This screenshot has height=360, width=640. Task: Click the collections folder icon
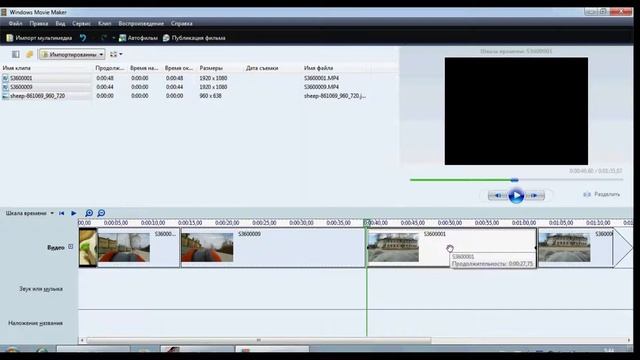coord(29,54)
